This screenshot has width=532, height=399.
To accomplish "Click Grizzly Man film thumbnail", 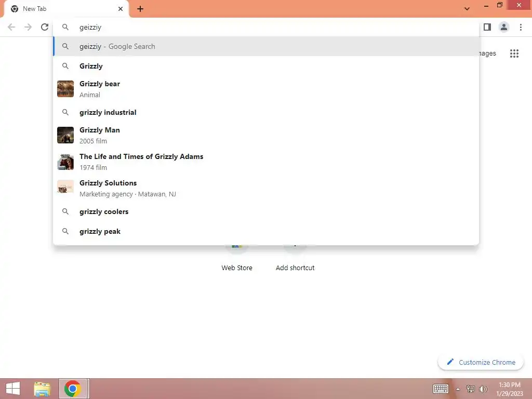I will click(65, 135).
